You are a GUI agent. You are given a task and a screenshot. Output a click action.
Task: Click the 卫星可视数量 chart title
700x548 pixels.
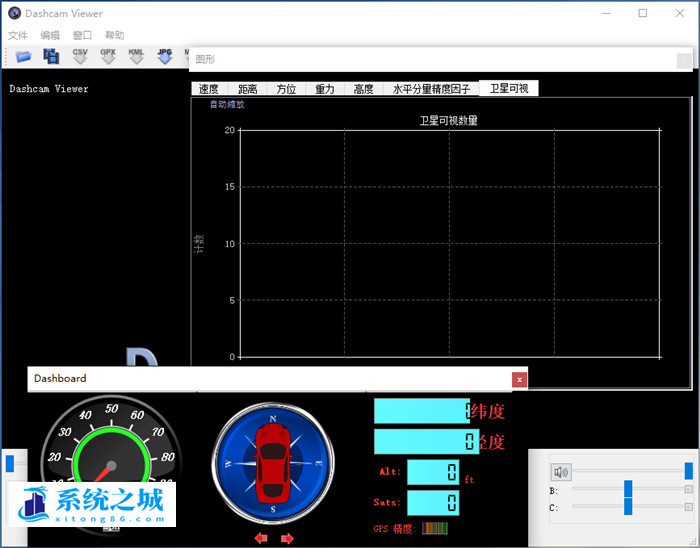[x=449, y=120]
